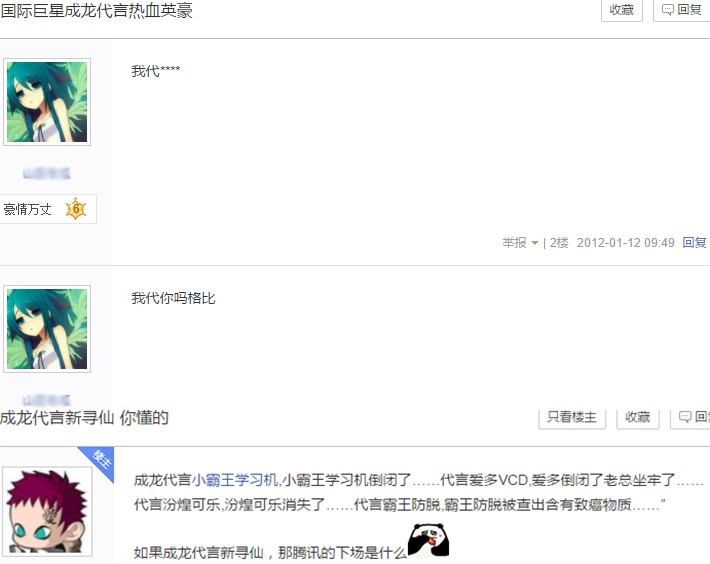The height and width of the screenshot is (564, 710).
Task: Click 豪情万丈 rank title badge
Action: pyautogui.click(x=28, y=209)
